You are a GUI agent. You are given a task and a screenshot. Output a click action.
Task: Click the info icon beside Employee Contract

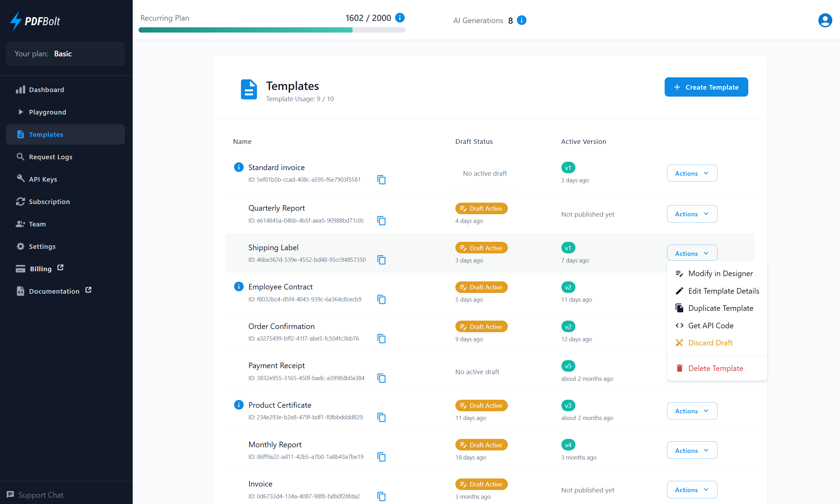coord(239,286)
